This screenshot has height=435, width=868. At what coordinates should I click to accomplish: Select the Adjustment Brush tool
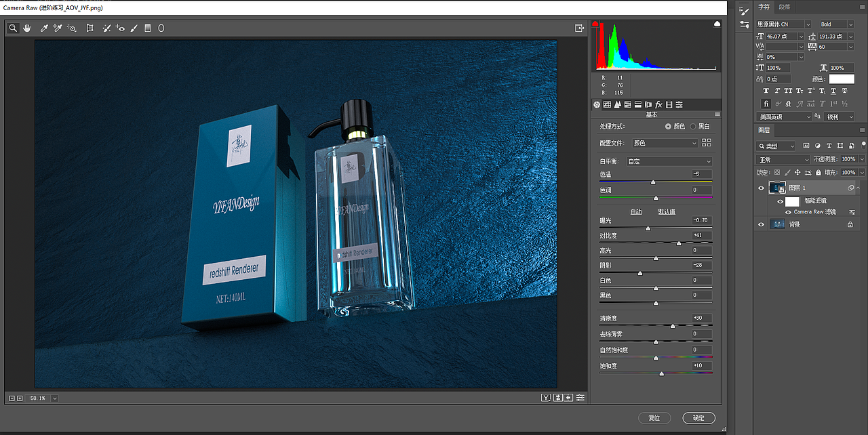click(x=134, y=28)
